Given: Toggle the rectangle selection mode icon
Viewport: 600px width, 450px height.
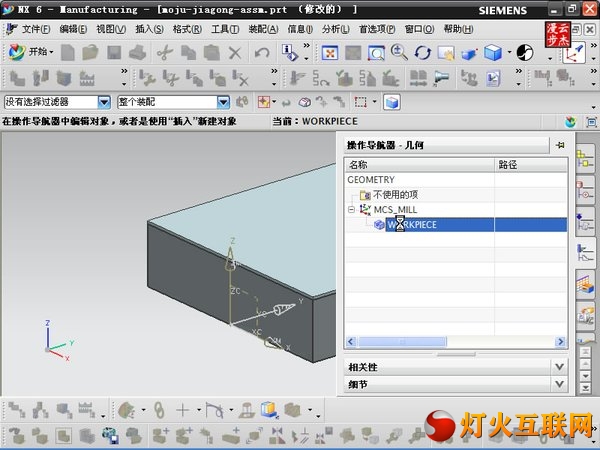Looking at the screenshot, I should click(360, 102).
